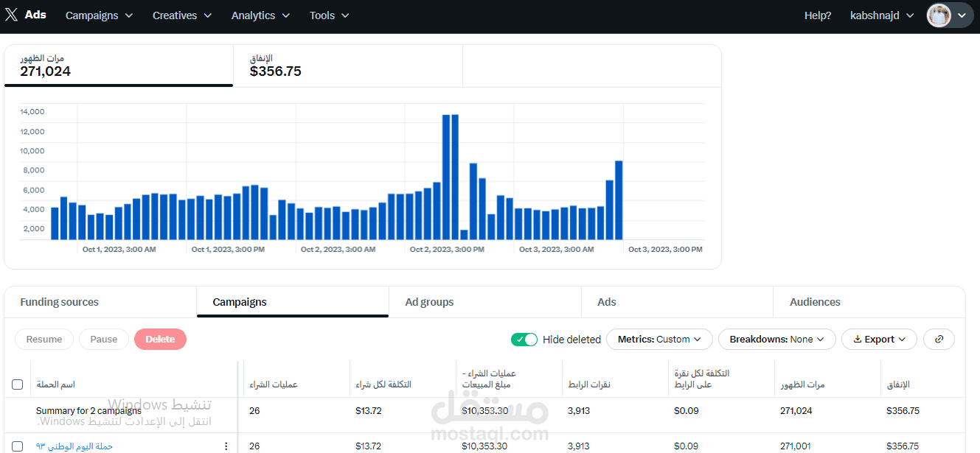Open the Export dropdown

[879, 339]
